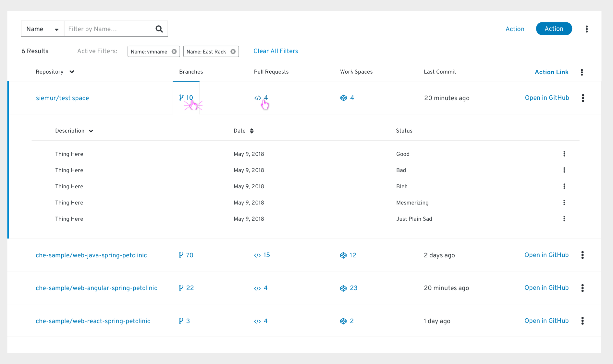
Task: Select the pull requests icon for web-react-spring-petclinic
Action: [257, 321]
